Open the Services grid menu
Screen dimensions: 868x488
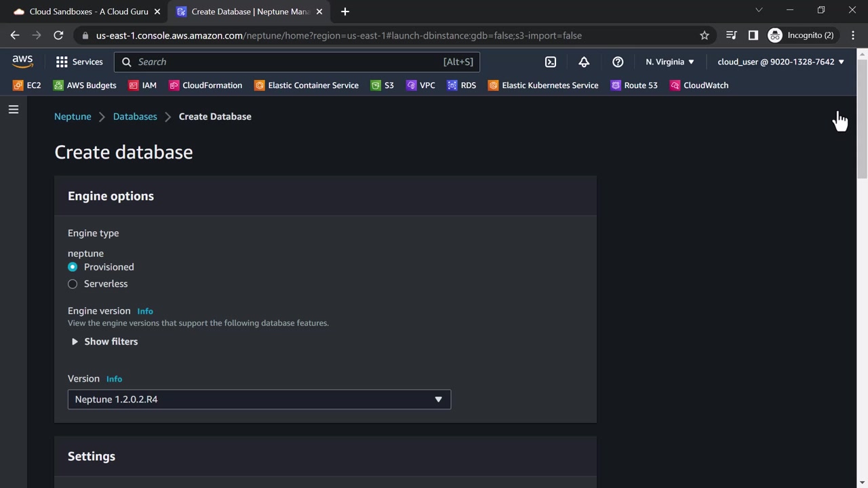point(79,62)
